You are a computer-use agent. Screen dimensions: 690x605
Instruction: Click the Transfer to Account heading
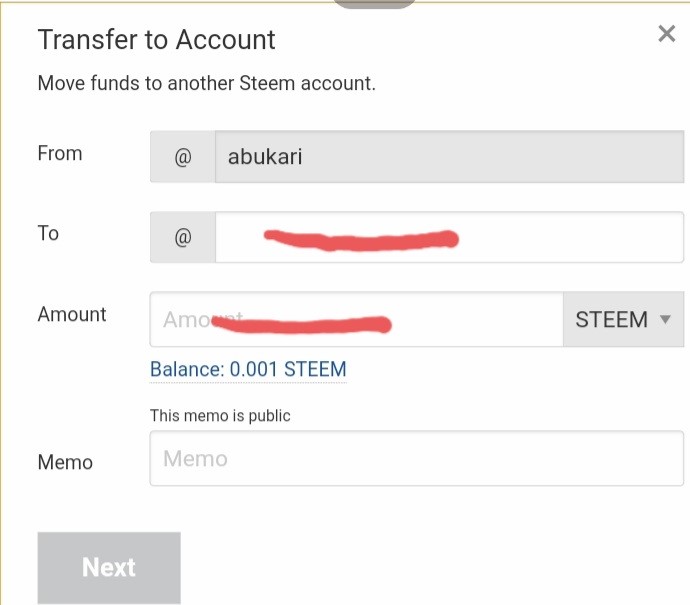click(156, 40)
